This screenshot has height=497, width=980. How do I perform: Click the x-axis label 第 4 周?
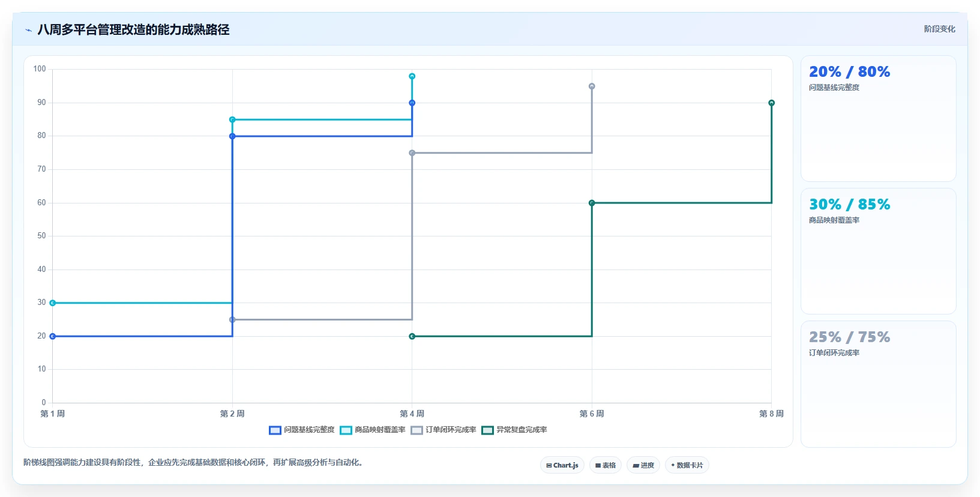coord(412,414)
